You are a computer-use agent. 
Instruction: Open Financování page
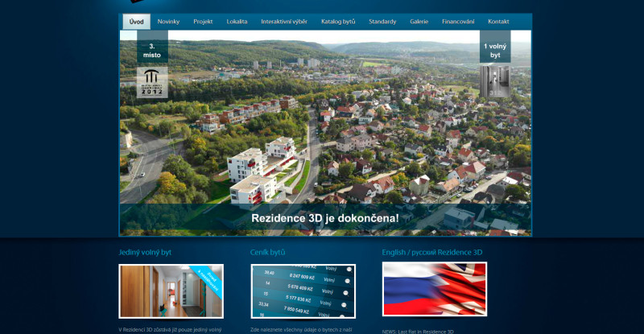point(458,22)
